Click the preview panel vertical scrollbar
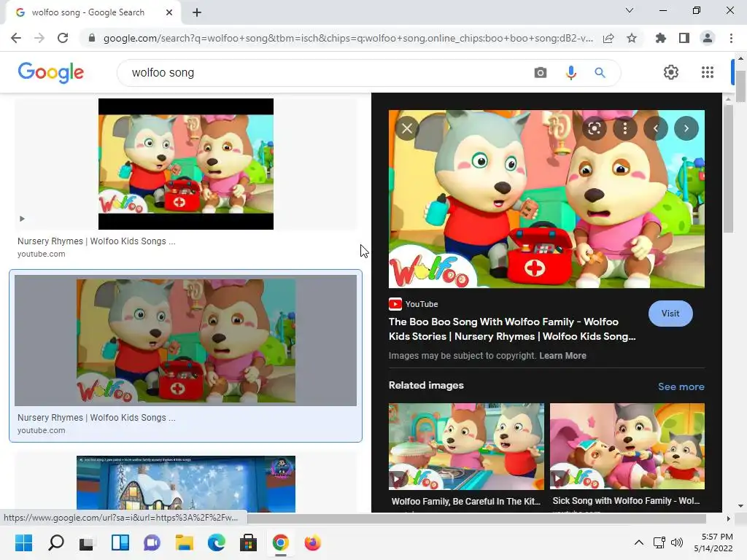747x560 pixels. pos(728,169)
